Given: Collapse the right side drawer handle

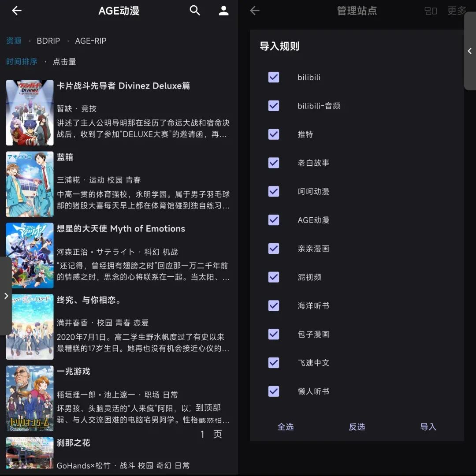Looking at the screenshot, I should 470,51.
